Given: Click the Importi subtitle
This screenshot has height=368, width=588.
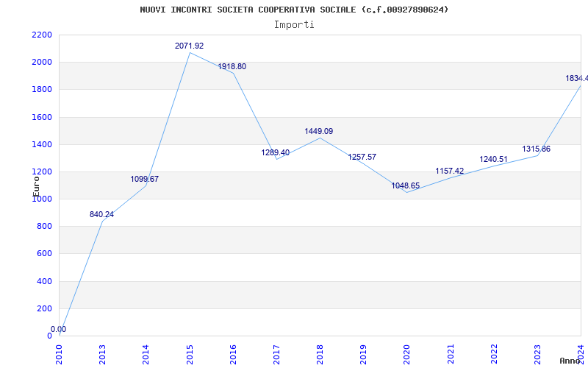Looking at the screenshot, I should coord(294,25).
